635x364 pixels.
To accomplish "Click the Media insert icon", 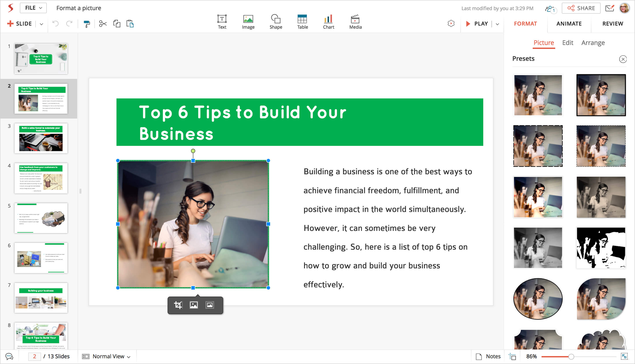I will [355, 22].
